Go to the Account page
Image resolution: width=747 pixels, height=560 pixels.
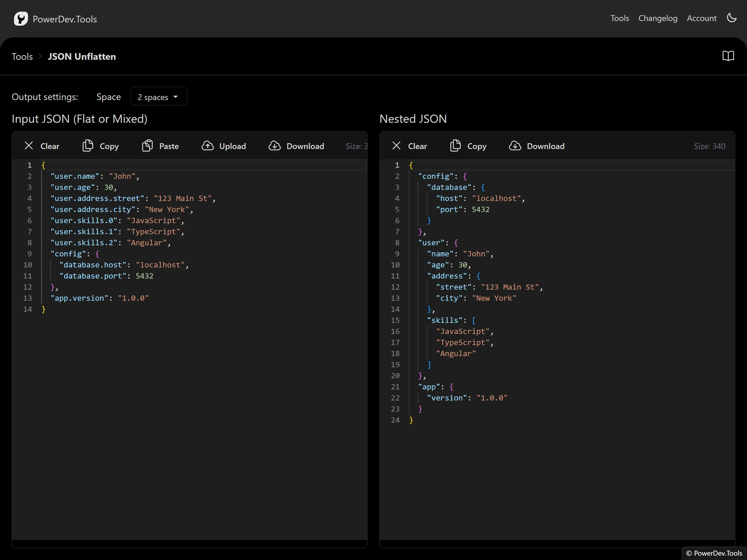(701, 18)
